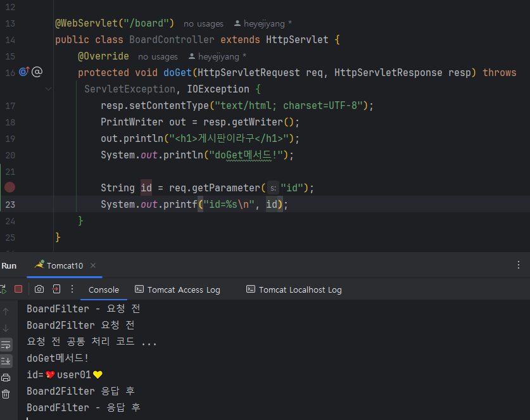Stop the Tomcat10 server with red square
This screenshot has width=530, height=420.
tap(18, 289)
